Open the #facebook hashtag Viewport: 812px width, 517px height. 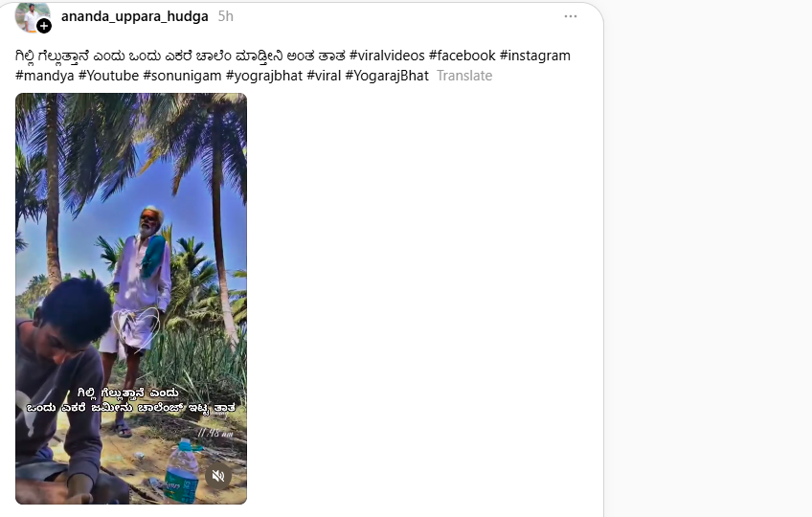click(462, 56)
